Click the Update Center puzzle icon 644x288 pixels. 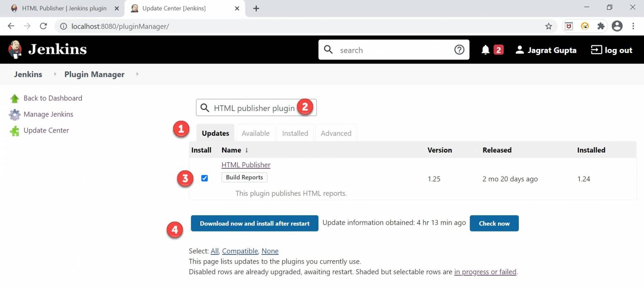tap(15, 131)
